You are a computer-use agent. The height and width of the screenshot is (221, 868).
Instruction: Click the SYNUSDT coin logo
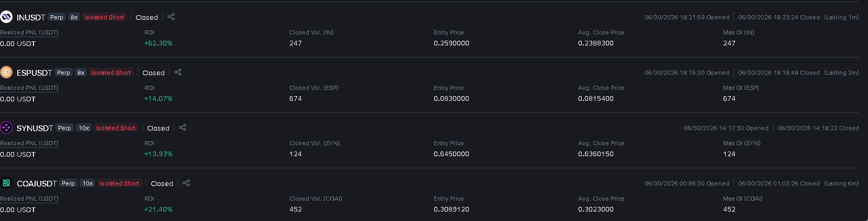click(x=6, y=127)
